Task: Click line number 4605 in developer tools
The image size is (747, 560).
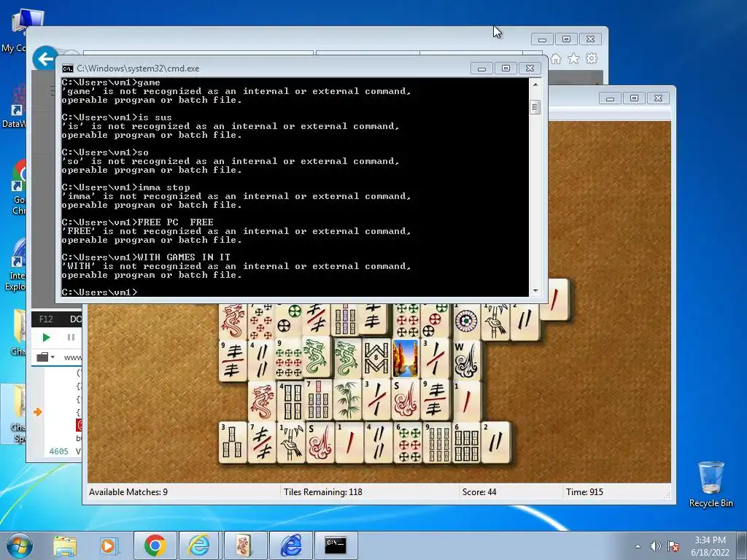Action: pyautogui.click(x=58, y=451)
